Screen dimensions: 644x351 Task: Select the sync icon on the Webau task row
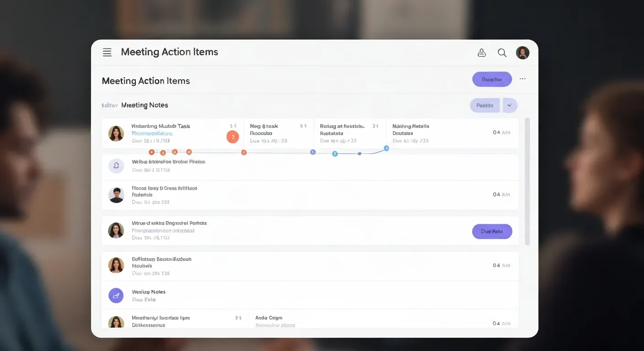pos(116,166)
